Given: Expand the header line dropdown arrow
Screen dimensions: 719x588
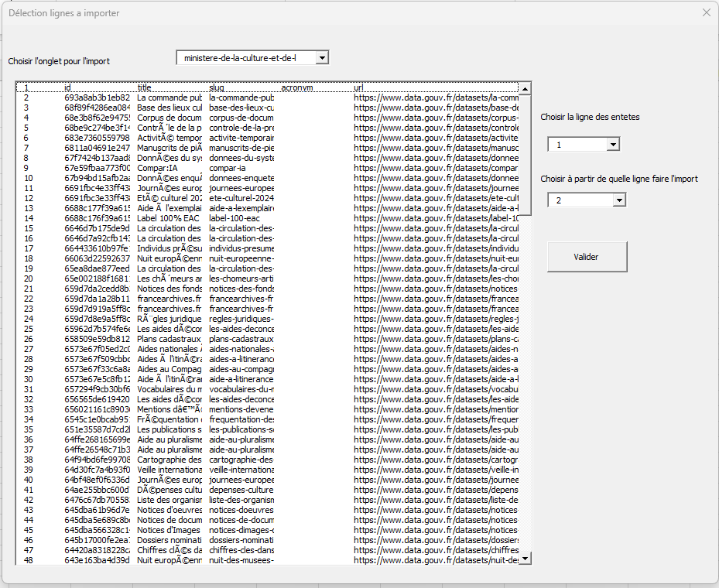Looking at the screenshot, I should [613, 145].
